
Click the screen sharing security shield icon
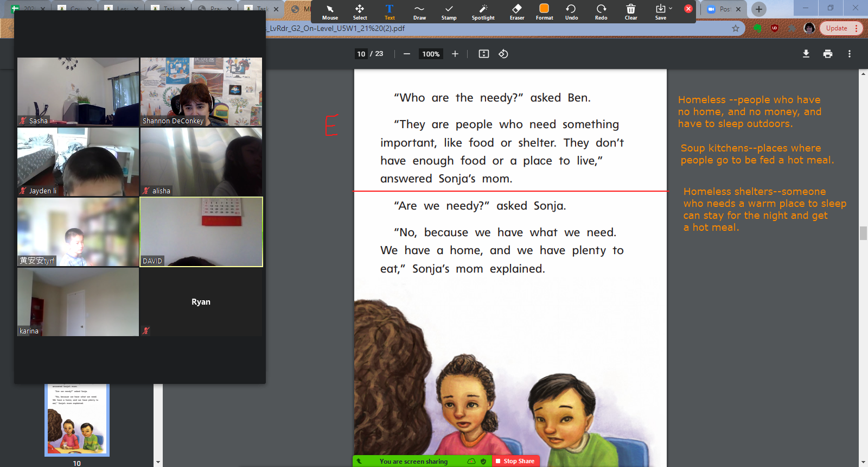pos(483,461)
